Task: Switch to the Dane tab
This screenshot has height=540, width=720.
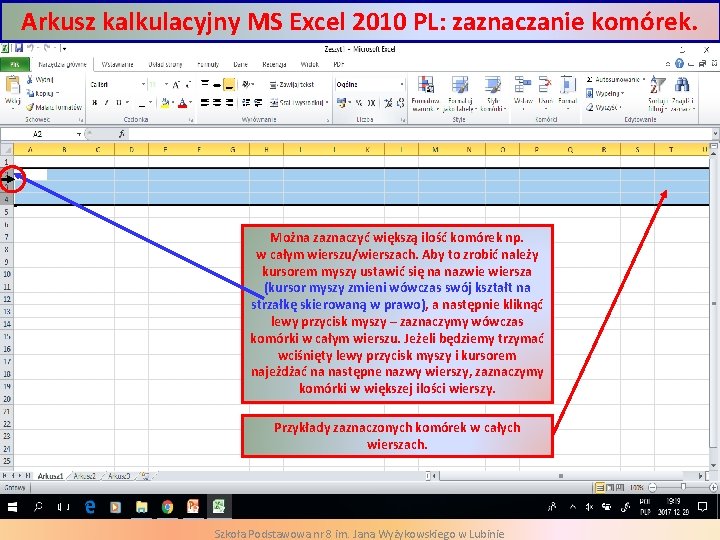Action: pyautogui.click(x=240, y=64)
